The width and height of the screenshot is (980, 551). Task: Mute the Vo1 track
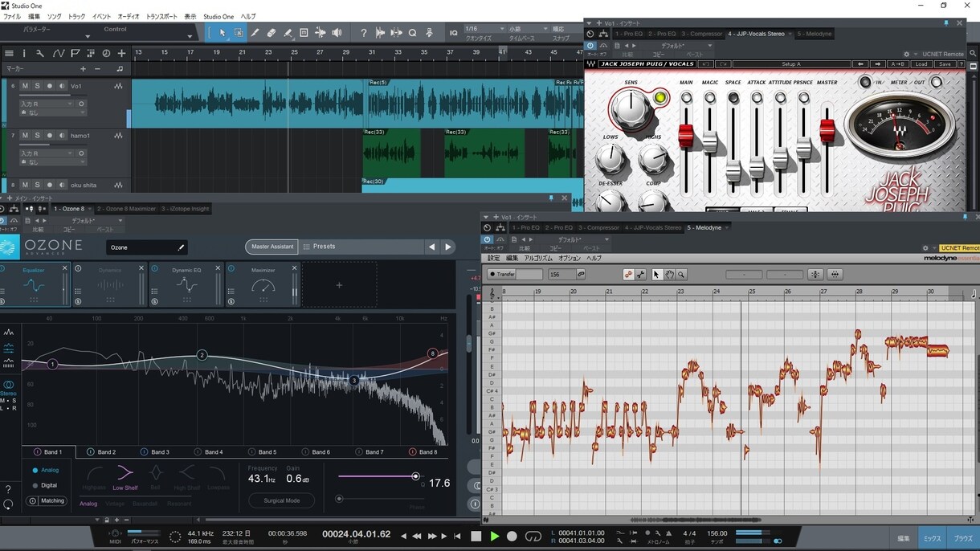tap(25, 86)
